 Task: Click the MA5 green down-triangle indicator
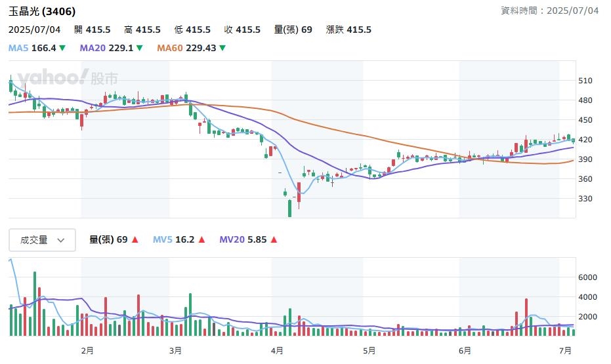tap(62, 48)
